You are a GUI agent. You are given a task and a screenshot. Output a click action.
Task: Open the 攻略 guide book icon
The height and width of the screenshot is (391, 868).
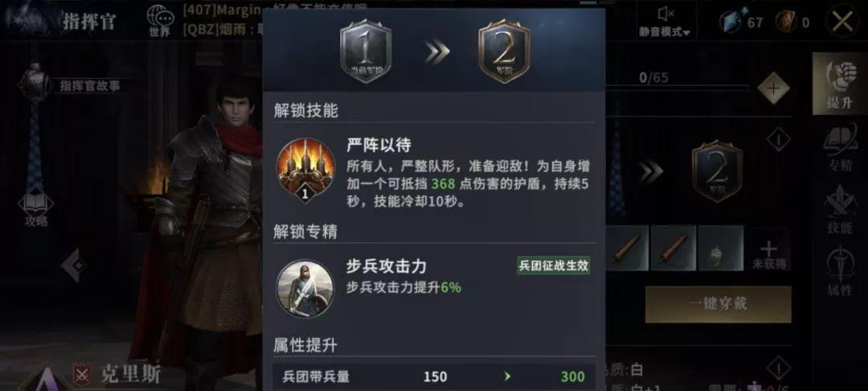pos(35,203)
